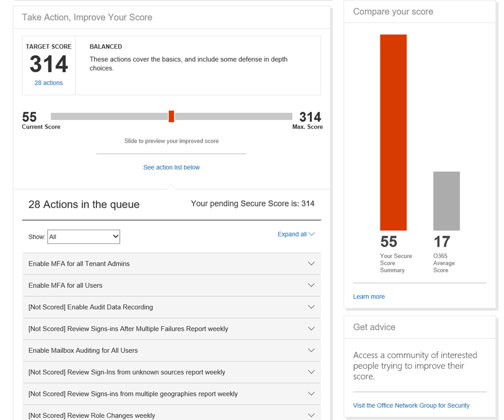Expand Enable MFA for all Tenant Admins chevron
504x420 pixels.
click(x=311, y=264)
